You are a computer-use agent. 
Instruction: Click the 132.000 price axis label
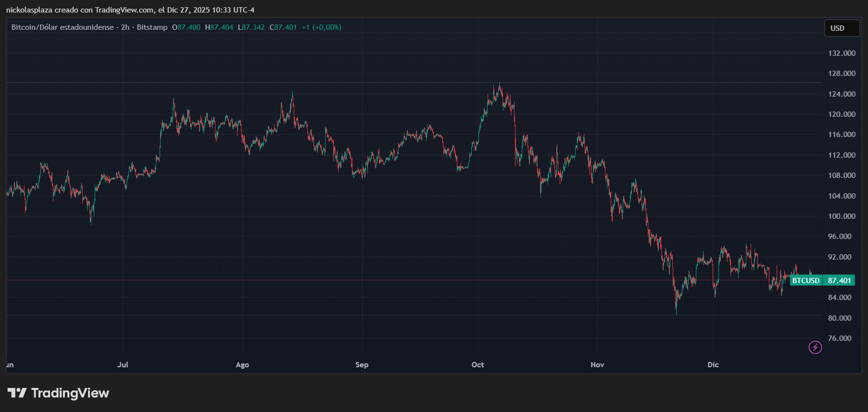click(842, 53)
